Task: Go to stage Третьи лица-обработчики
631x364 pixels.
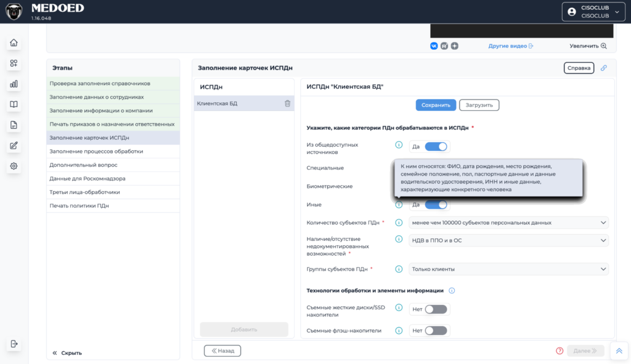Action: (113, 192)
